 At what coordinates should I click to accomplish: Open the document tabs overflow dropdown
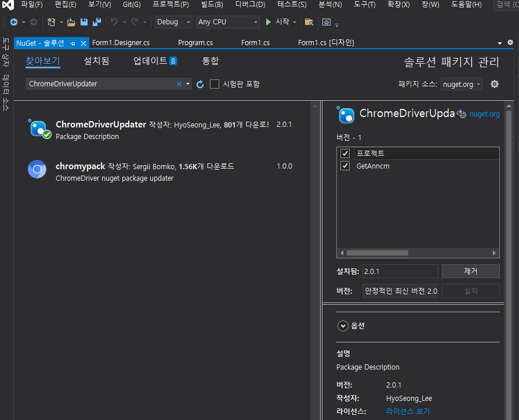500,43
